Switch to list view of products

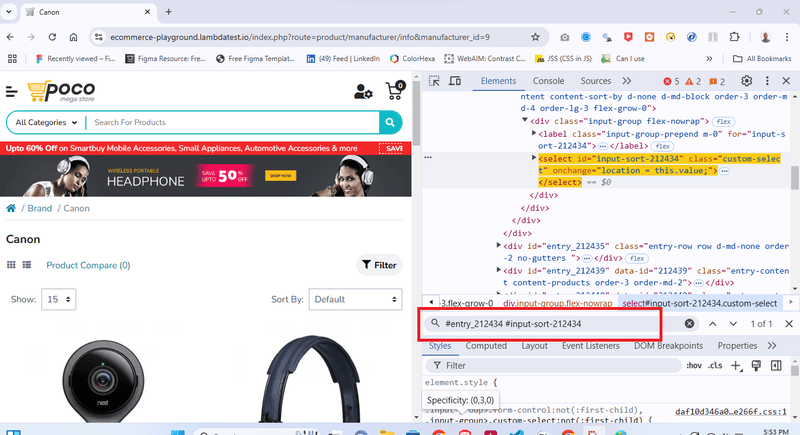point(28,265)
